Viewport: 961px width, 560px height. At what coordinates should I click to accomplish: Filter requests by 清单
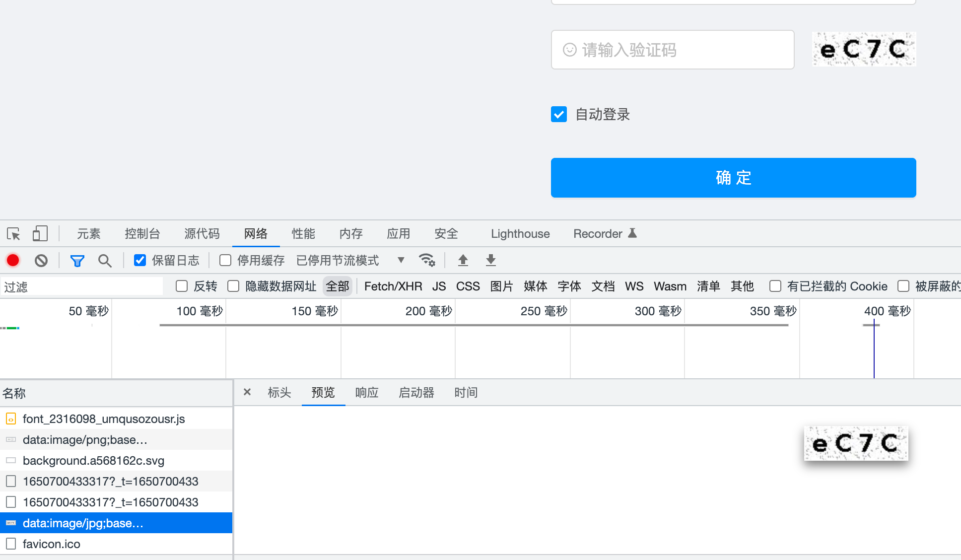708,286
